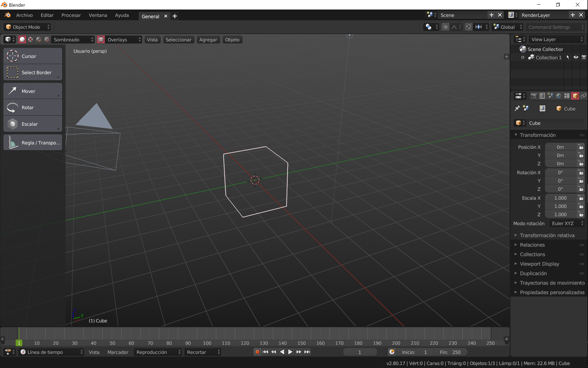Open the Object Mode dropdown

pyautogui.click(x=28, y=27)
